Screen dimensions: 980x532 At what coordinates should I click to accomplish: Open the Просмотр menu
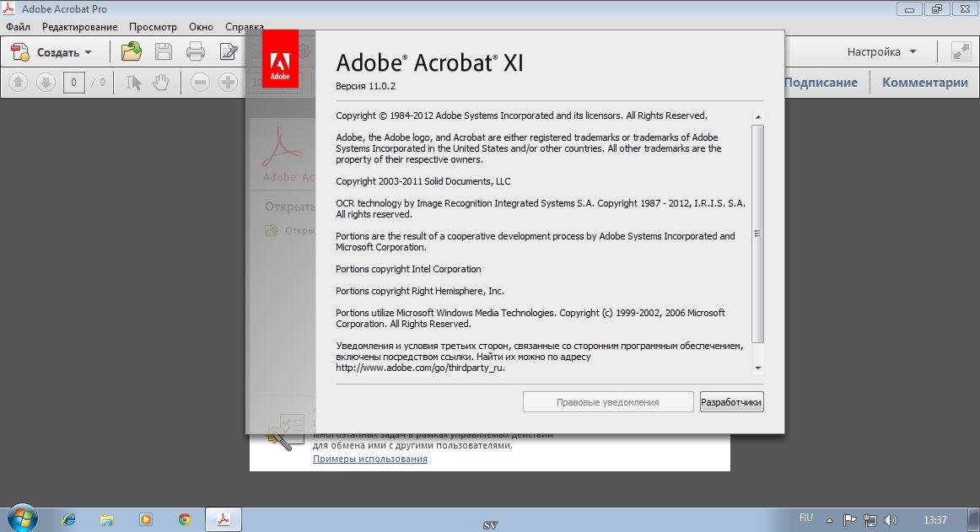click(x=153, y=27)
